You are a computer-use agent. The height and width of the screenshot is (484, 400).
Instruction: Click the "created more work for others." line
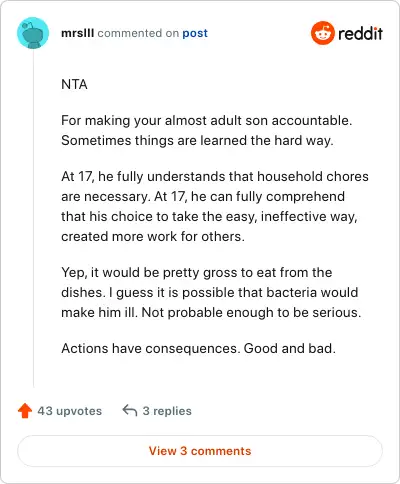[153, 236]
